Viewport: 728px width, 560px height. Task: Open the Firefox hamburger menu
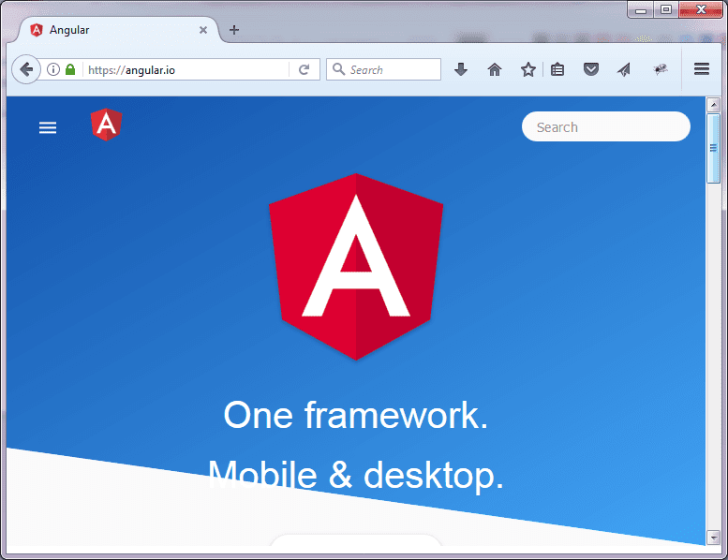[x=702, y=69]
